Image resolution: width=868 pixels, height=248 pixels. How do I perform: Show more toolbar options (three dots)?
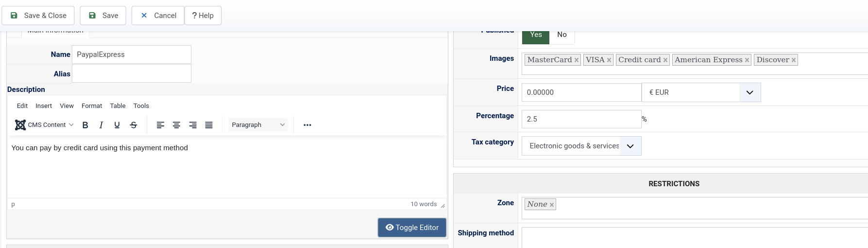(x=307, y=125)
